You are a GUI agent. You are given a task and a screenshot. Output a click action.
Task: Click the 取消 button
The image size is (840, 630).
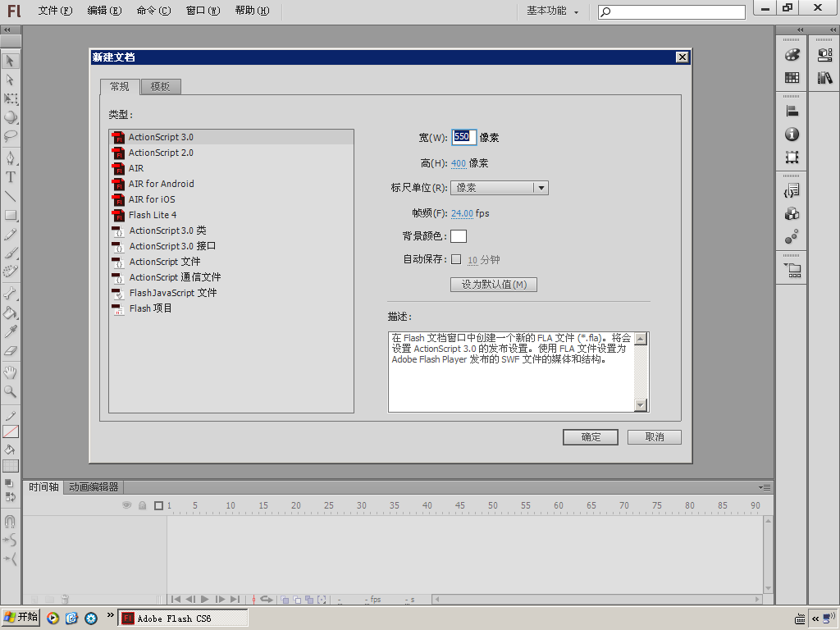[654, 437]
